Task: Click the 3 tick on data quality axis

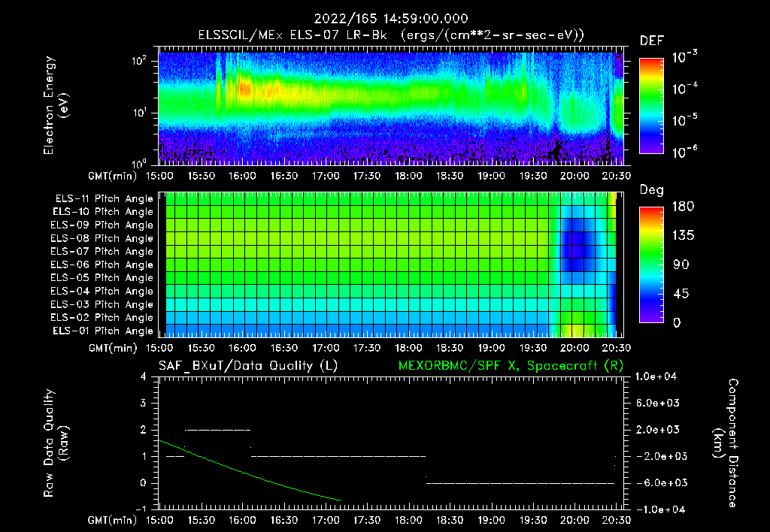Action: click(x=143, y=403)
